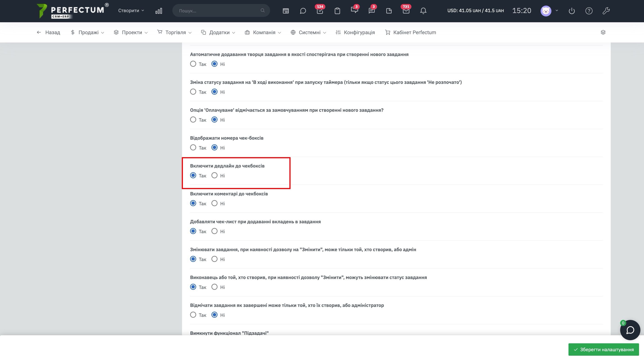Open the Конфігурація menu item

(355, 32)
